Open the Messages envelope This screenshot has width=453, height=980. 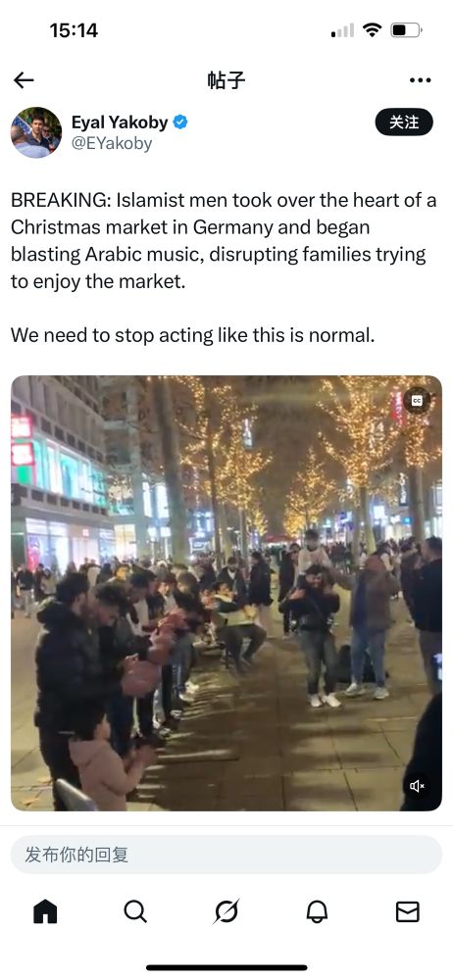tap(407, 911)
